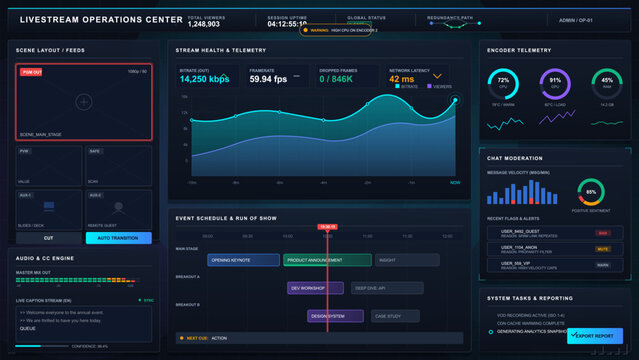Click the dash indicator next to framerate

click(x=297, y=76)
